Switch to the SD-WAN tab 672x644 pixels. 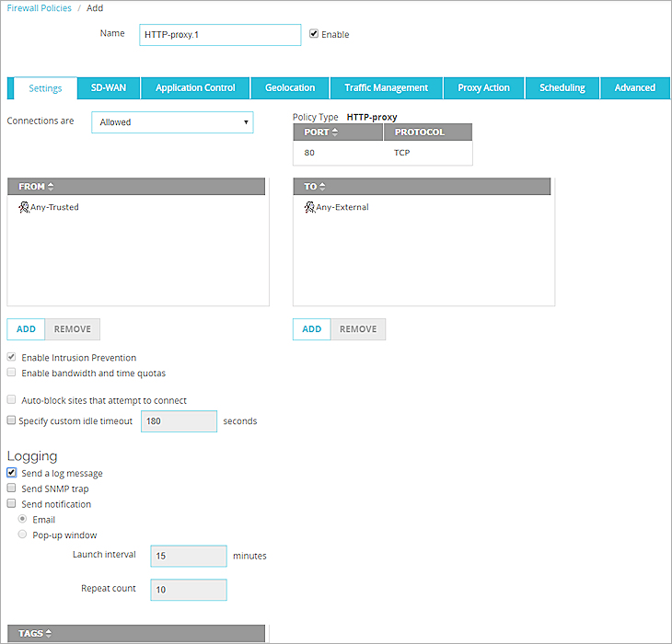pyautogui.click(x=109, y=88)
